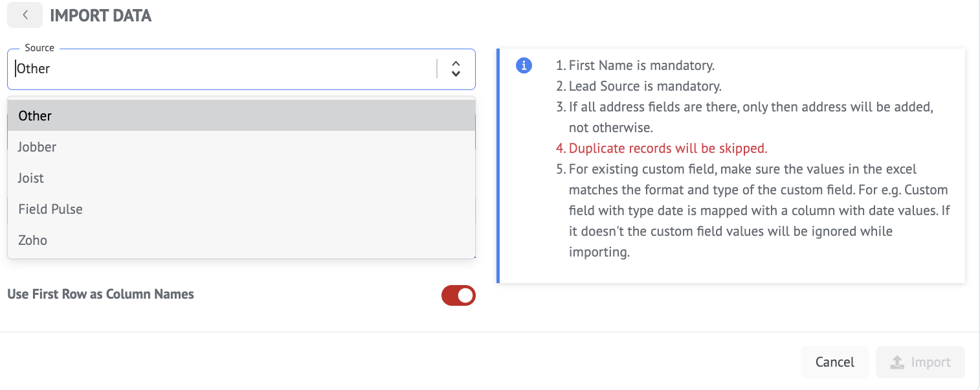Click the IMPORT DATA page heading
980x390 pixels.
(100, 16)
